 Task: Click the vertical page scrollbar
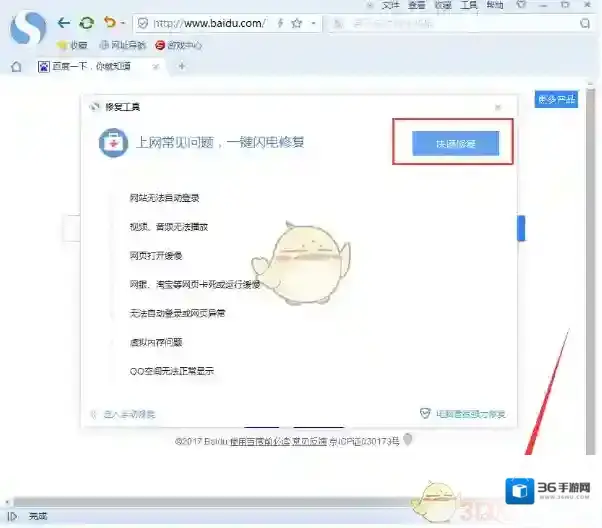(x=590, y=271)
